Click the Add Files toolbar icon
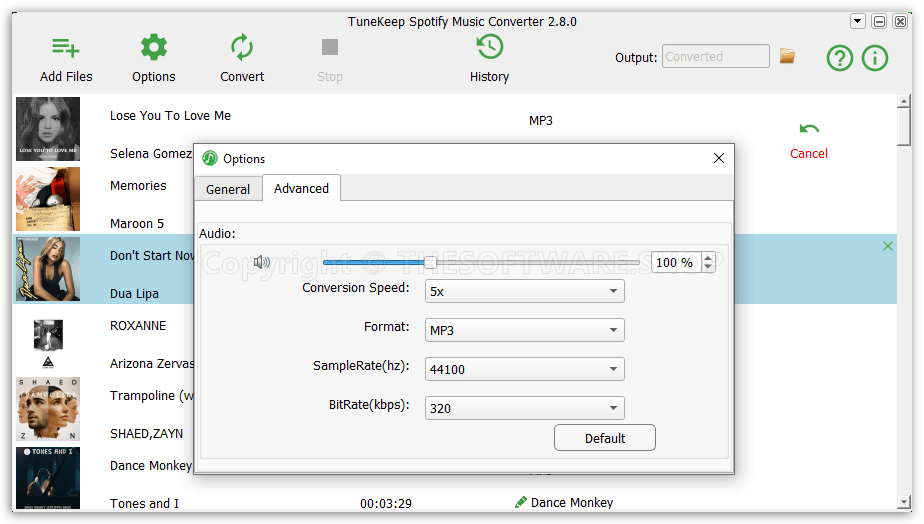 click(66, 48)
